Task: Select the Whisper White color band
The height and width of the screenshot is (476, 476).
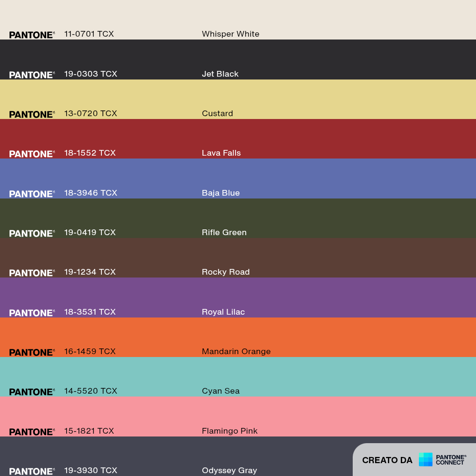Action: coord(238,20)
